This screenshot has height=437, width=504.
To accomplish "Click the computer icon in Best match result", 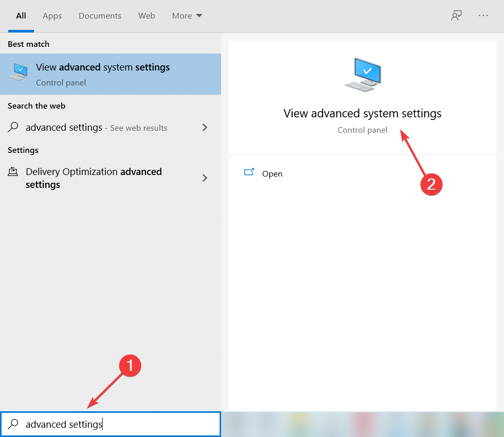I will pyautogui.click(x=18, y=72).
